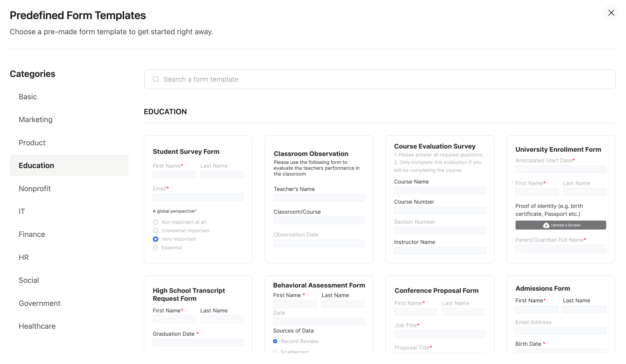
Task: Open the Basic templates category
Action: [x=28, y=97]
